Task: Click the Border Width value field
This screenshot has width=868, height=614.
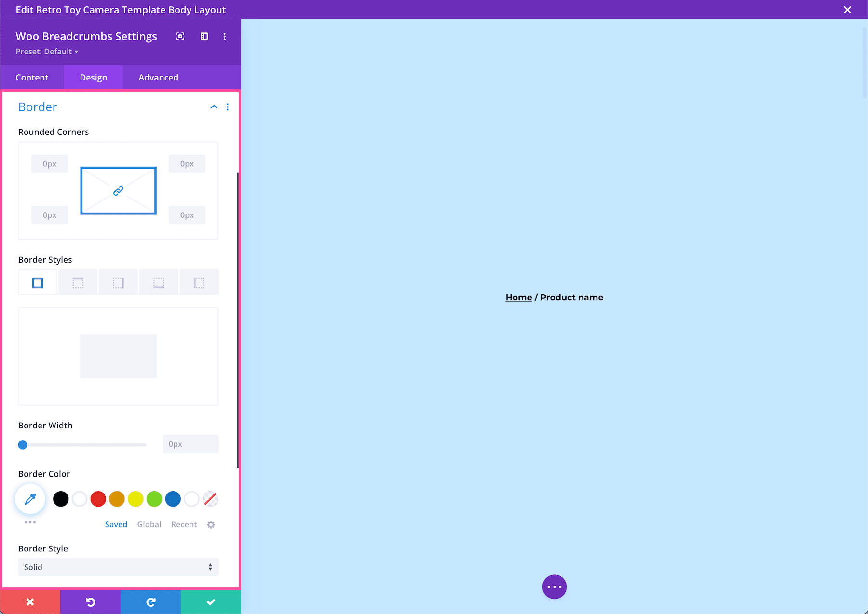Action: (190, 444)
